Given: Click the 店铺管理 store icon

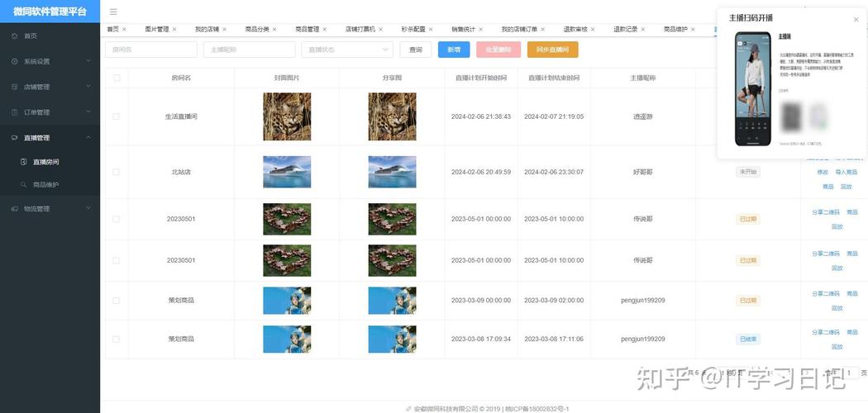Looking at the screenshot, I should pos(14,87).
